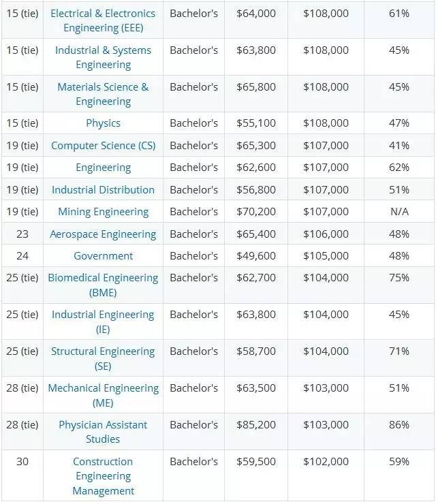Open Materials Science & Engineering major

pyautogui.click(x=103, y=94)
